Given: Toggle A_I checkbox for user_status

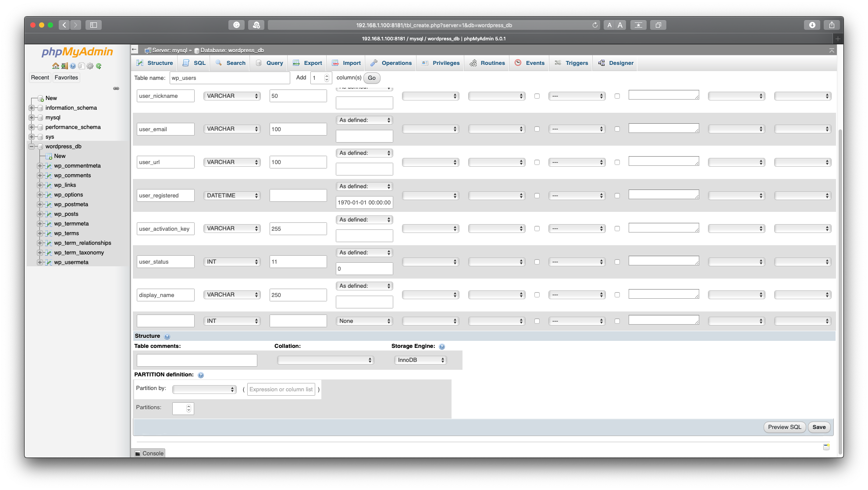Looking at the screenshot, I should point(617,262).
